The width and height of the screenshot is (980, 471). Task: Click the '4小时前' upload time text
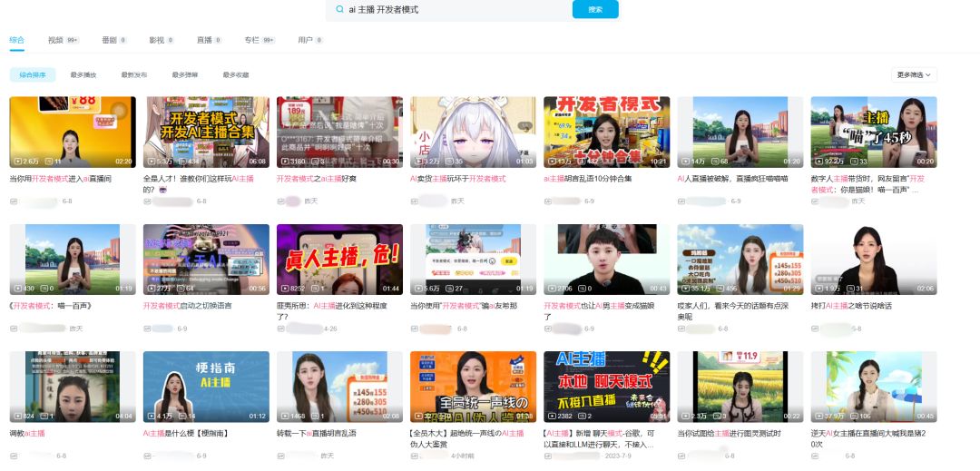point(462,456)
